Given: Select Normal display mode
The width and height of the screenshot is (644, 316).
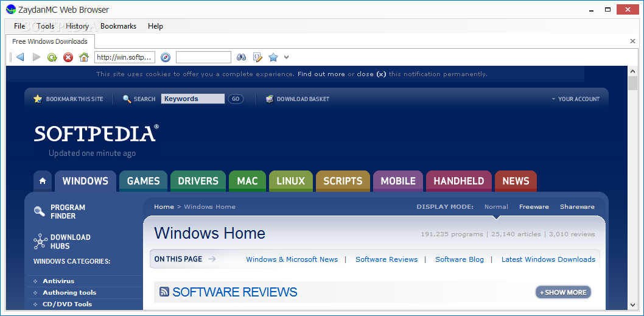Looking at the screenshot, I should [496, 206].
